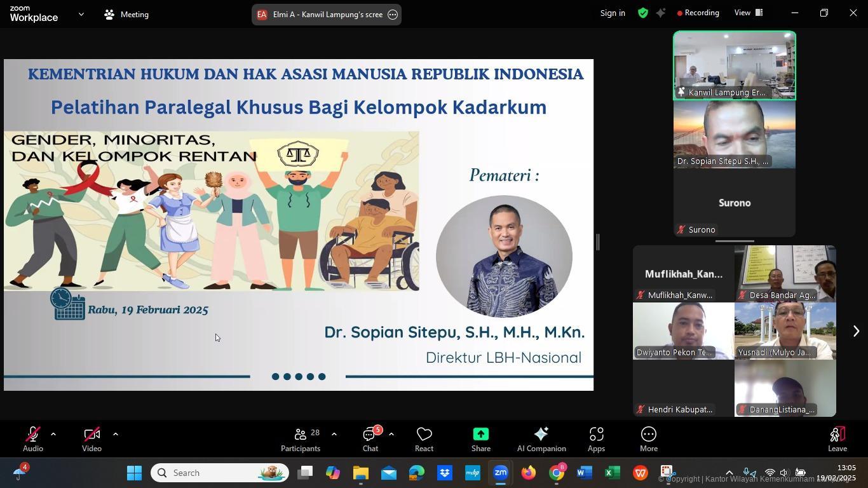This screenshot has height=488, width=868.
Task: Open the Chat panel
Action: coord(370,439)
